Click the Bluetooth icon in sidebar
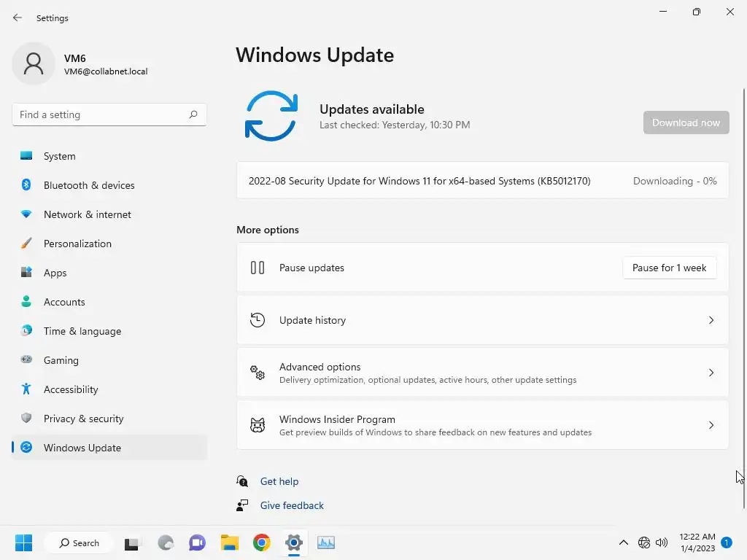This screenshot has height=560, width=747. [26, 184]
